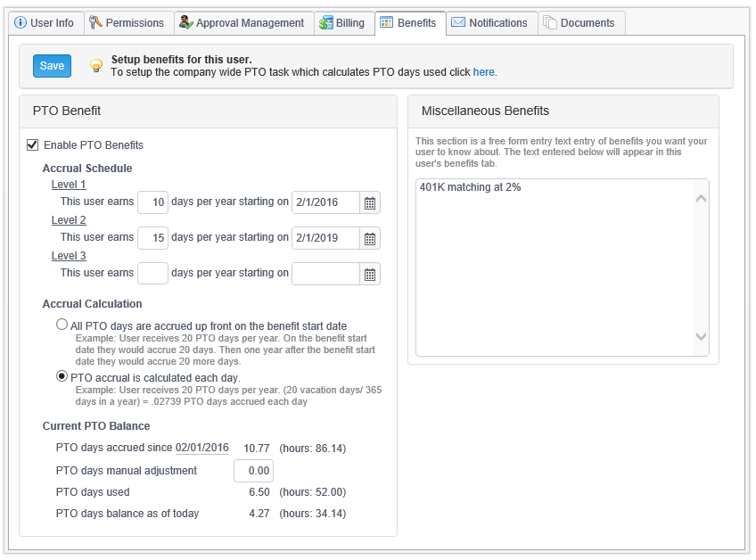The image size is (756, 560).
Task: Click the 'Accrual Calculation' heading
Action: click(x=92, y=304)
